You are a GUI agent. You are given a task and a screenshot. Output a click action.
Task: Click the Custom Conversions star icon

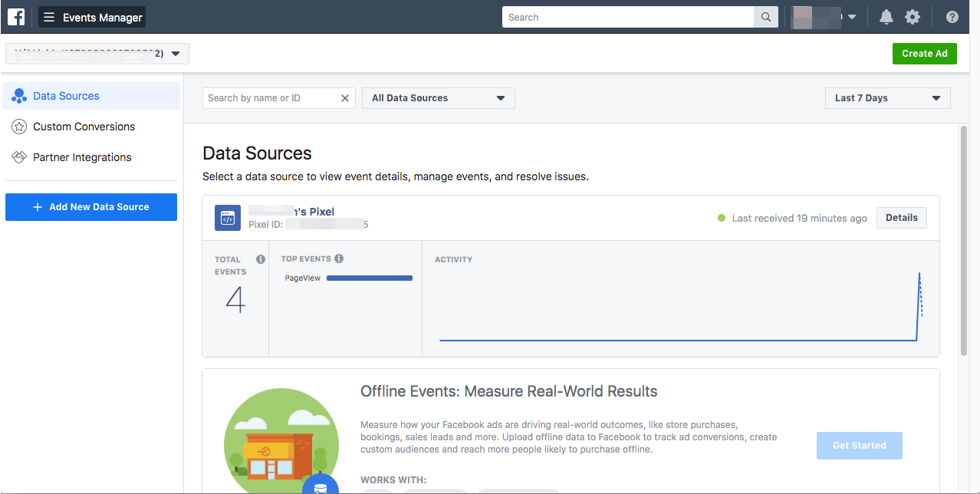click(19, 127)
